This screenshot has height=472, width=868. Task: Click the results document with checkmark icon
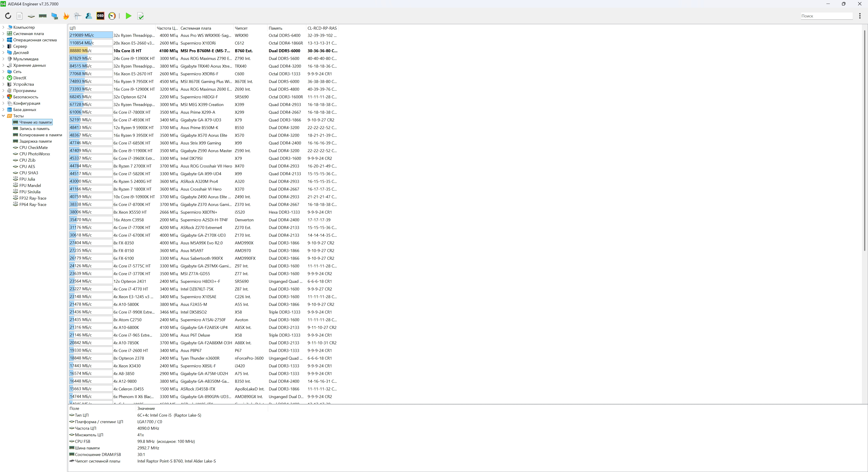tap(141, 16)
